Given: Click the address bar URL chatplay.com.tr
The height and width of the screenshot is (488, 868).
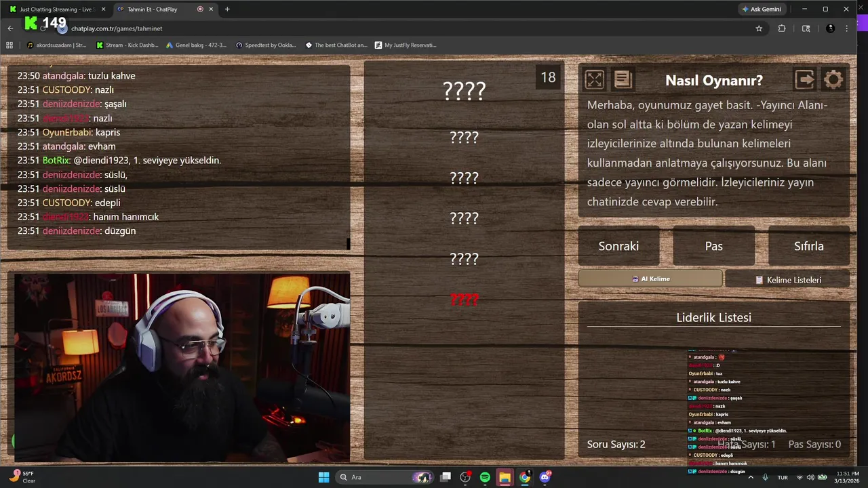Looking at the screenshot, I should tap(117, 28).
